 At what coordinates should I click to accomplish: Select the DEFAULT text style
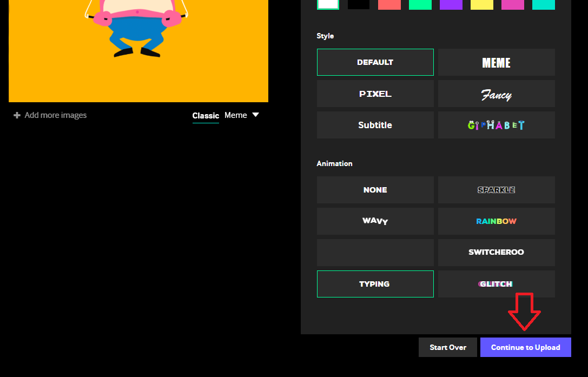(375, 62)
